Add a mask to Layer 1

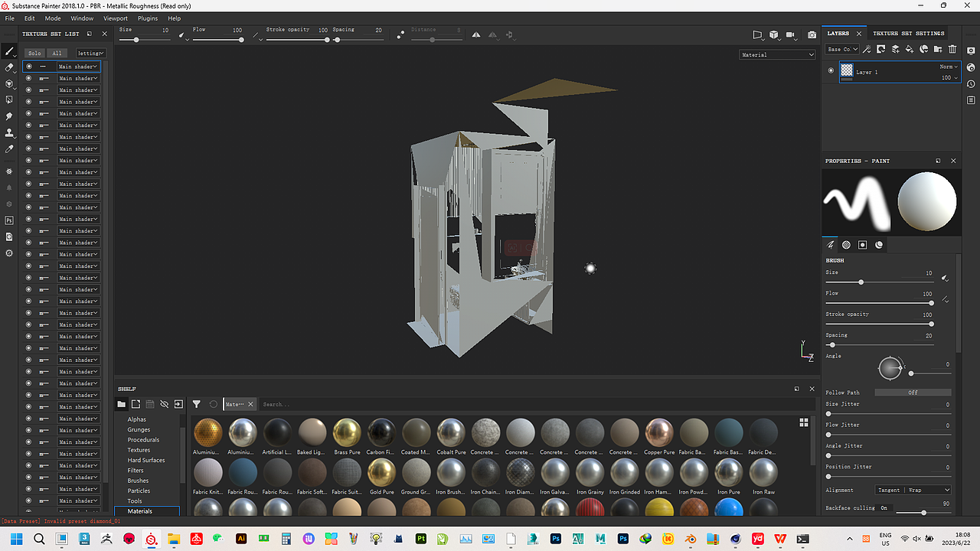(x=881, y=49)
